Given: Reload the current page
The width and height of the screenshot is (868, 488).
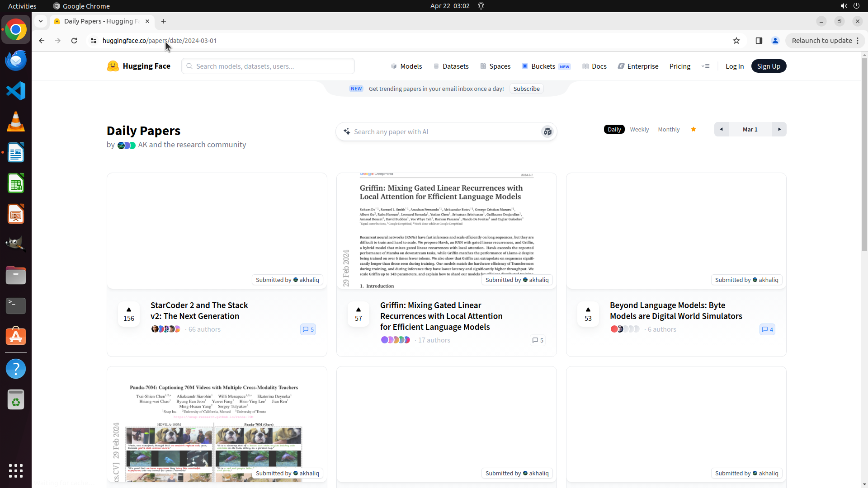Looking at the screenshot, I should (74, 41).
